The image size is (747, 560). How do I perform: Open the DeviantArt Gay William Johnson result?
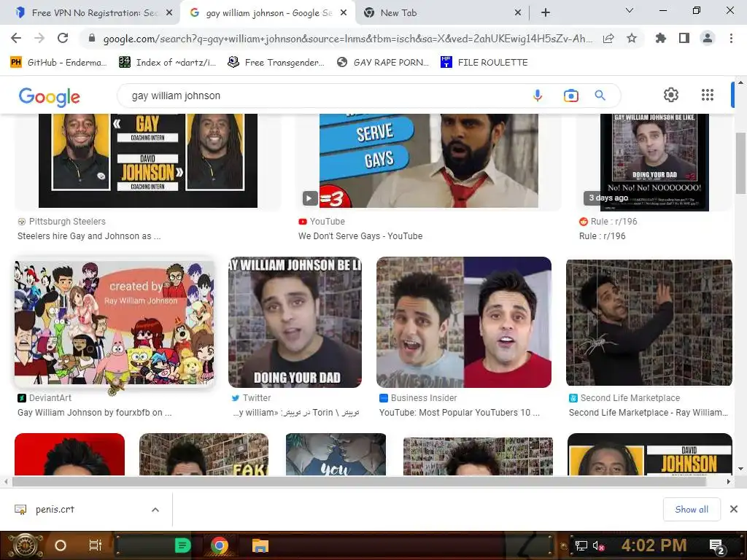[x=94, y=413]
